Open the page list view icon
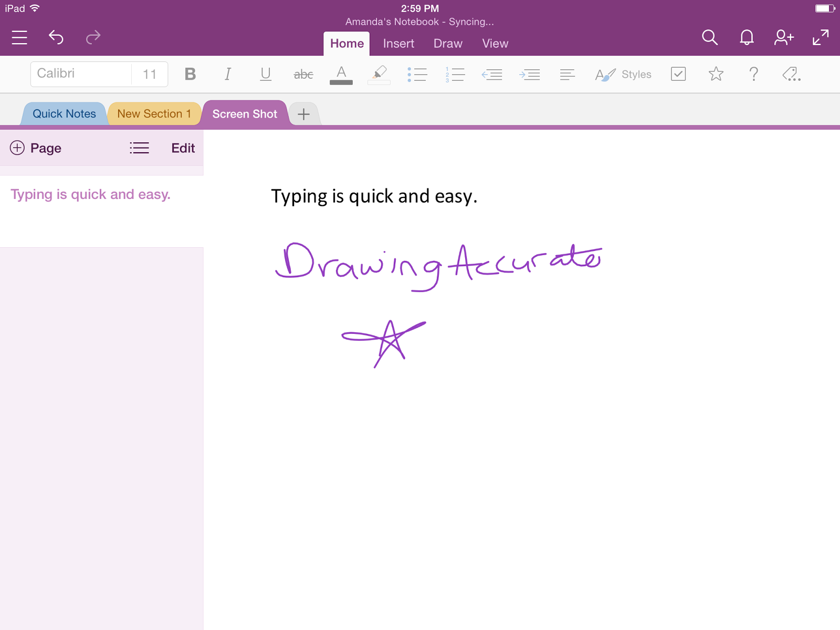The width and height of the screenshot is (840, 630). (139, 148)
